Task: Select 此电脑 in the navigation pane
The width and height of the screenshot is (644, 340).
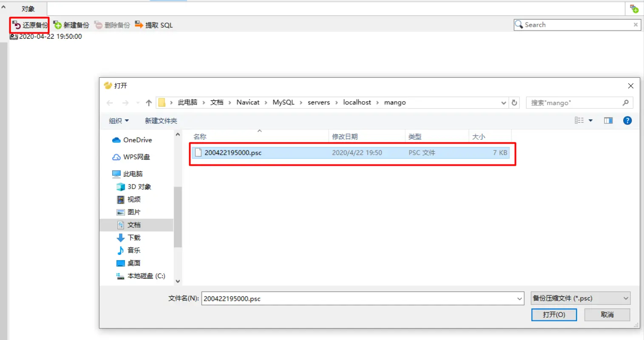Action: coord(127,174)
